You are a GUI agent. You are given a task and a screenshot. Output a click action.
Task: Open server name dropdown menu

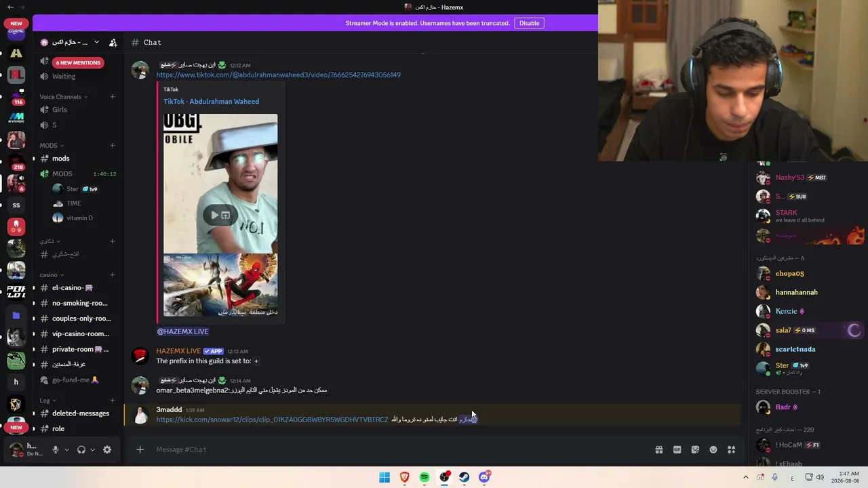pos(96,42)
